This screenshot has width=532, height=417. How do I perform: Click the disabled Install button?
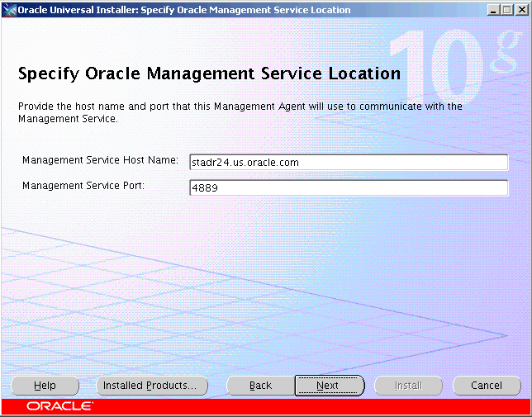[408, 386]
